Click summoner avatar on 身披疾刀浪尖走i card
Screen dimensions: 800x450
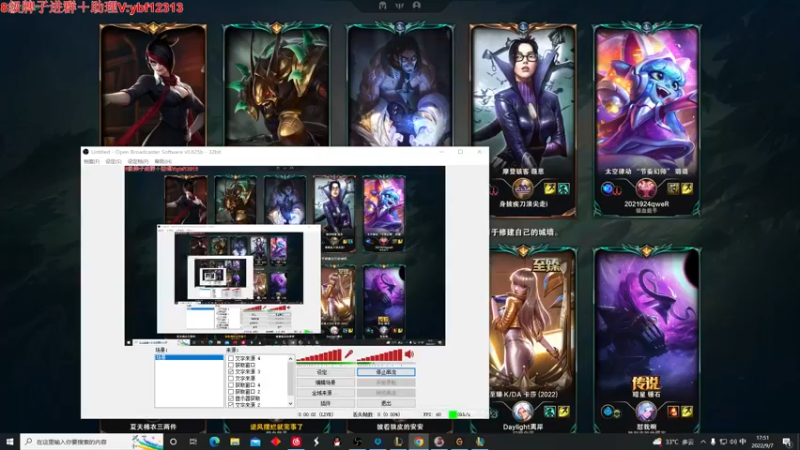522,189
